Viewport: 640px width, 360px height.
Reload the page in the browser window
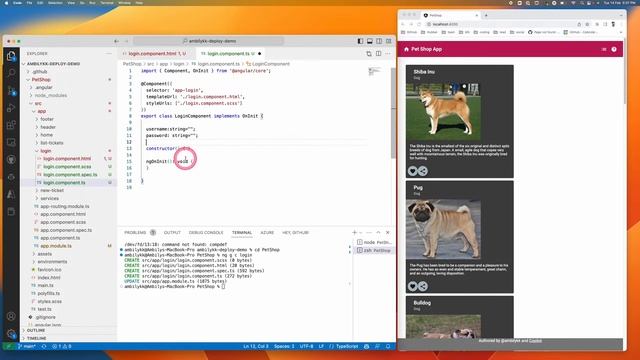419,24
